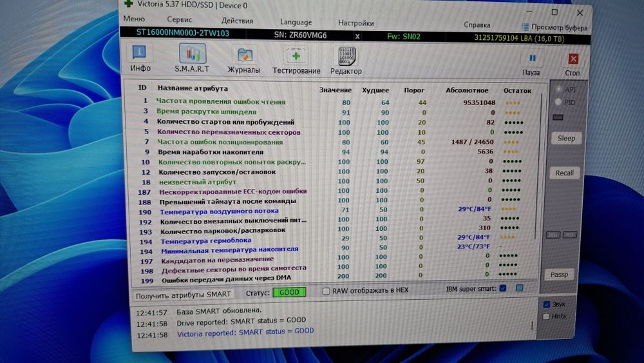
Task: Click the Название атрибута column header
Action: (x=193, y=88)
